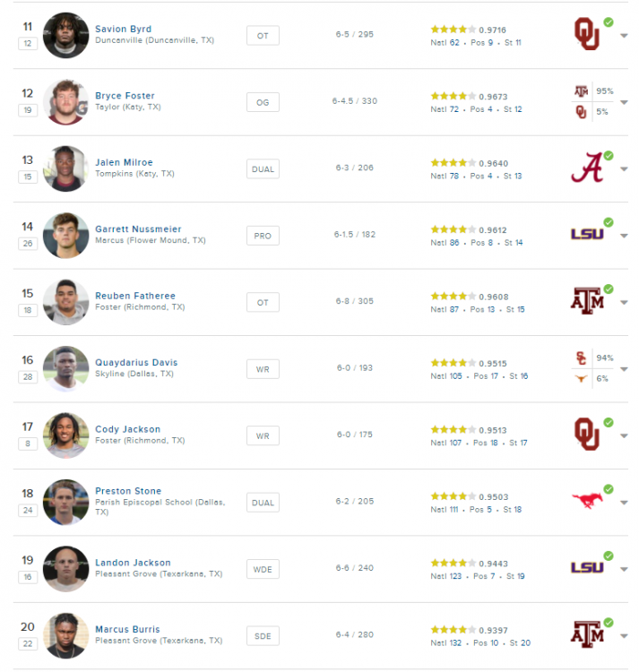639x672 pixels.
Task: Click Oklahoma logo in Savion Byrd's row
Action: 586,34
